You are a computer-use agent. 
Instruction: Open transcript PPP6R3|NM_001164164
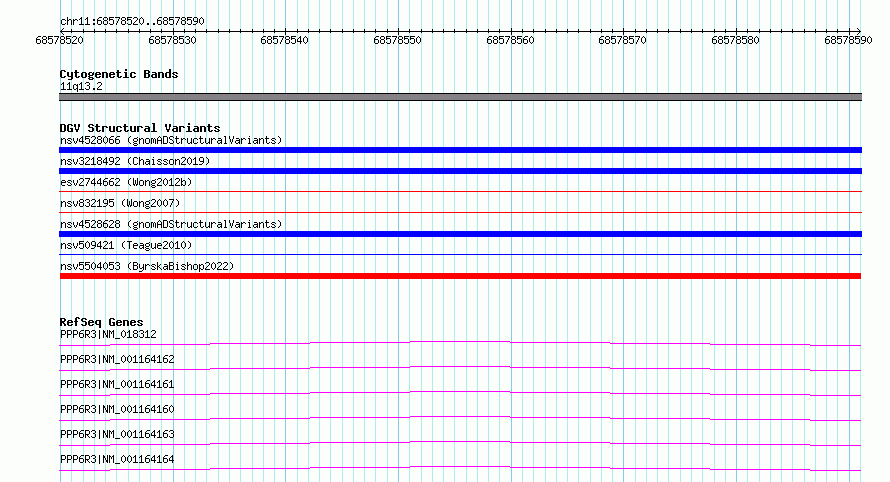(x=117, y=459)
